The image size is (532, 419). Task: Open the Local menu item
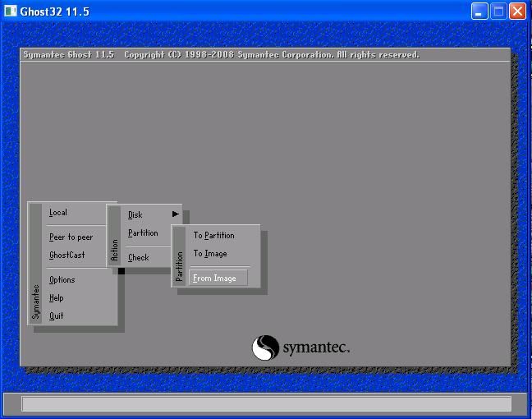click(x=58, y=213)
